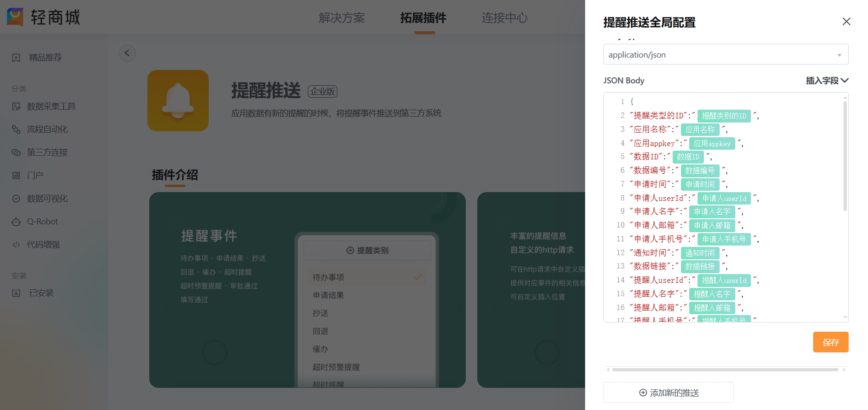Go back using the left chevron button
Viewport: 868px width, 410px height.
pos(127,53)
